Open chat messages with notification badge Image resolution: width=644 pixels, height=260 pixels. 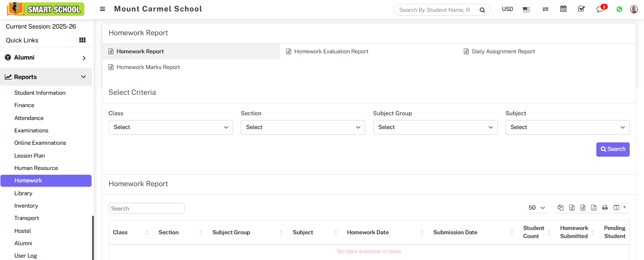[600, 9]
